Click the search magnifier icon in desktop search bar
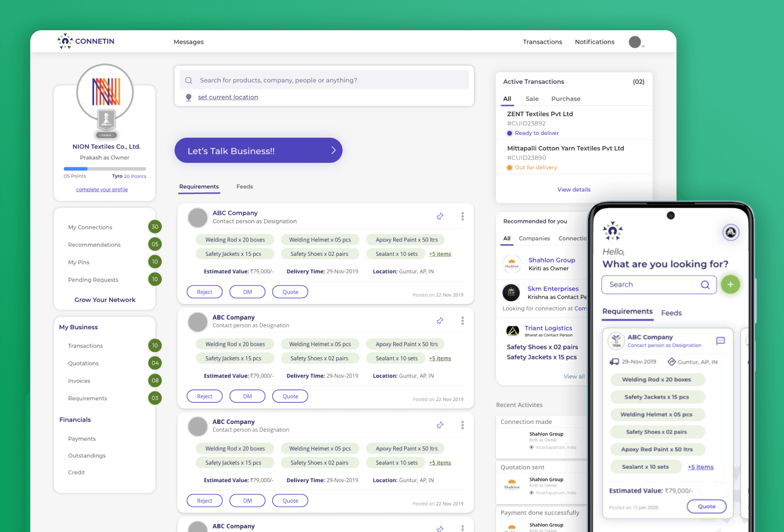Image resolution: width=784 pixels, height=532 pixels. 189,80
